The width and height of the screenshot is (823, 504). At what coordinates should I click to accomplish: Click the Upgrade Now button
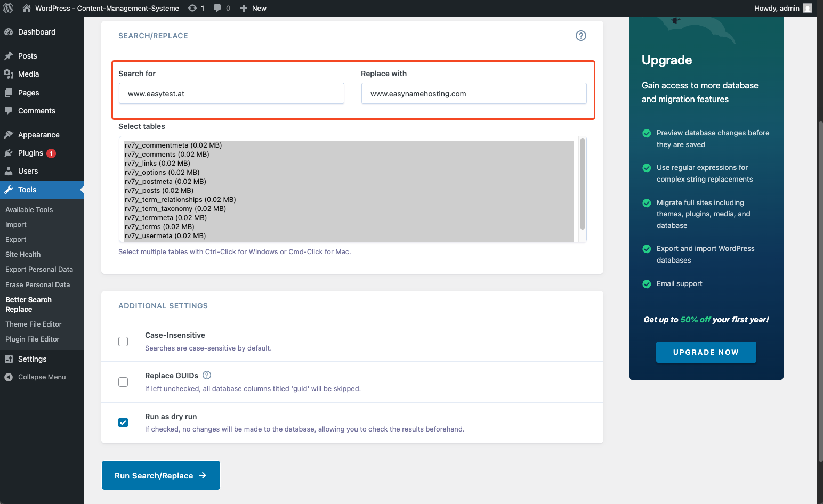coord(706,352)
